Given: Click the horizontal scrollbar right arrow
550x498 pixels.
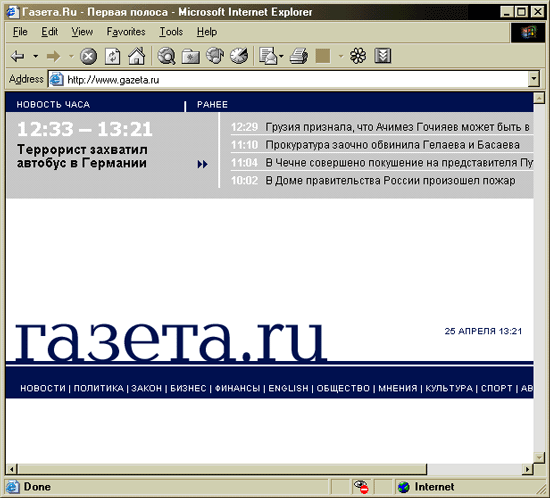Looking at the screenshot, I should 527,469.
